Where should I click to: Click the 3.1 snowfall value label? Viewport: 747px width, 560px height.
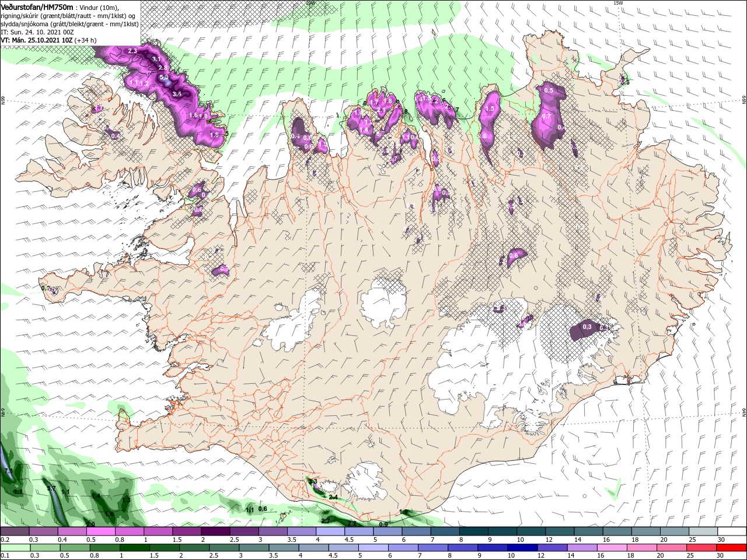coord(156,60)
